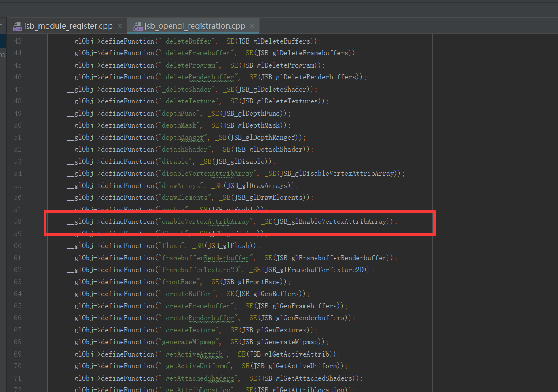Viewport: 558px width, 392px height.
Task: Close the jsb_opengl_registration.cpp tab
Action: 252,26
